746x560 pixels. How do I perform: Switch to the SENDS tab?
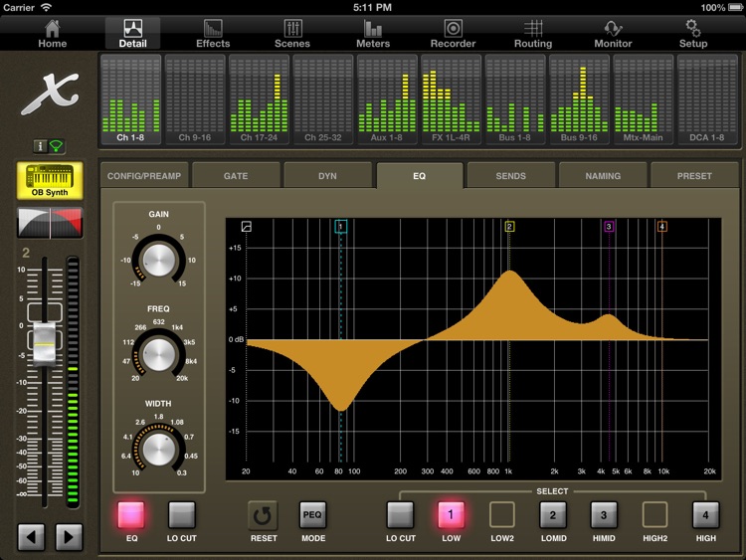(x=510, y=175)
